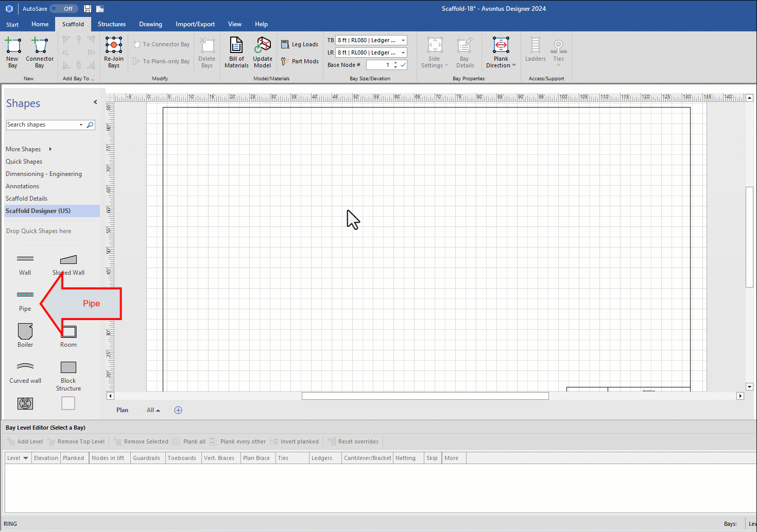Open the Import/Export tab
Image resolution: width=757 pixels, height=532 pixels.
pyautogui.click(x=195, y=24)
